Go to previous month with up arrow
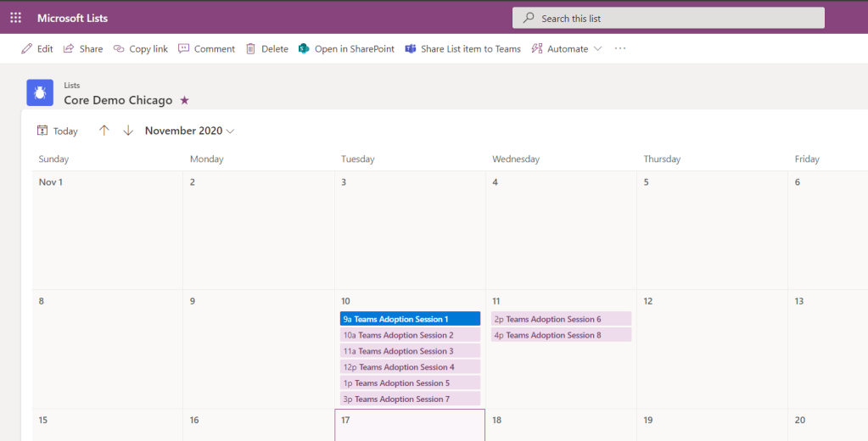The height and width of the screenshot is (441, 868). 104,131
